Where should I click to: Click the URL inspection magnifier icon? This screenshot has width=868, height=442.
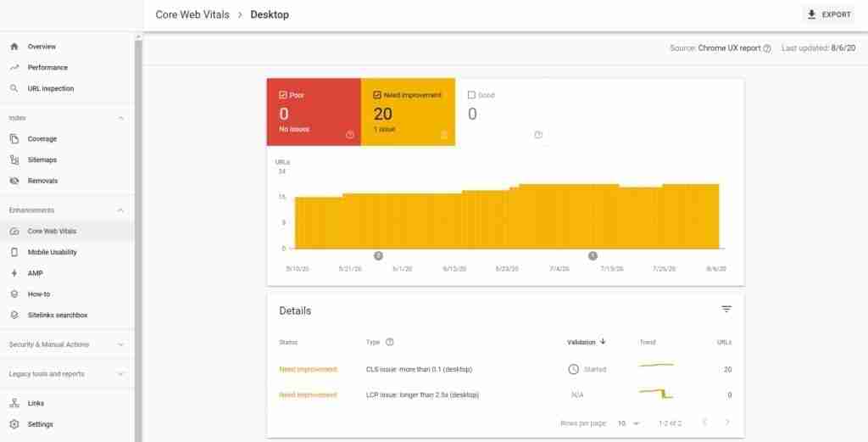tap(14, 88)
